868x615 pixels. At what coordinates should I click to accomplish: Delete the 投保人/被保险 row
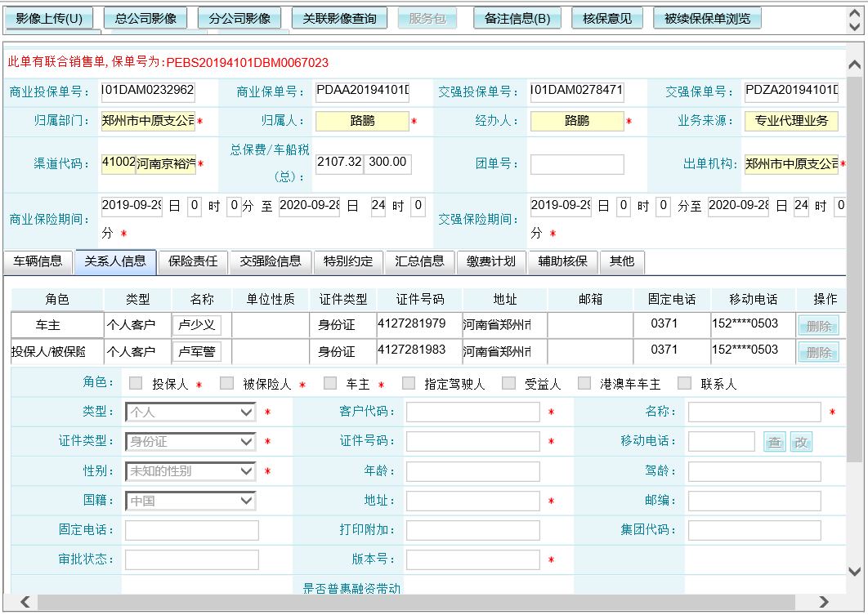pyautogui.click(x=818, y=352)
